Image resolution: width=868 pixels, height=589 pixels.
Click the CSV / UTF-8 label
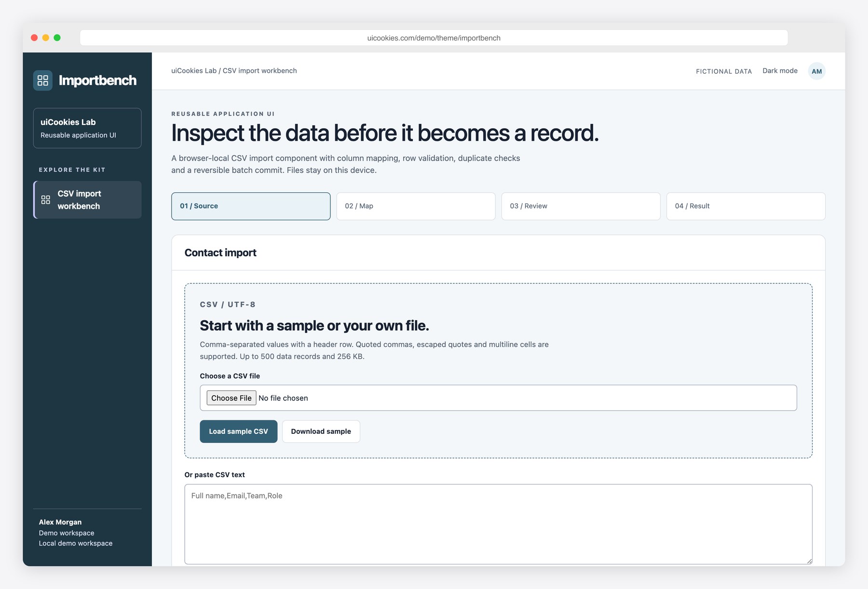pyautogui.click(x=228, y=305)
